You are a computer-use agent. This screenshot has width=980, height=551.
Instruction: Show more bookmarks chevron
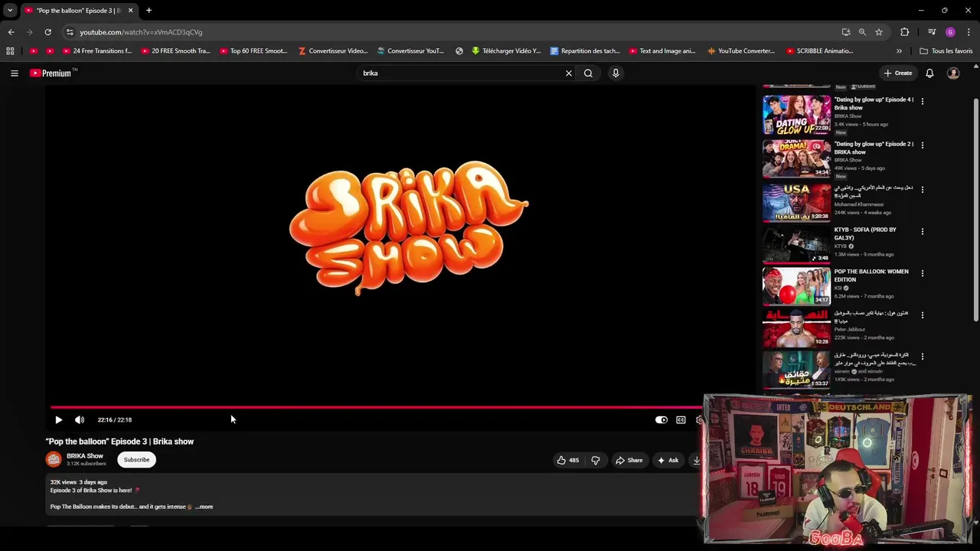tap(899, 51)
